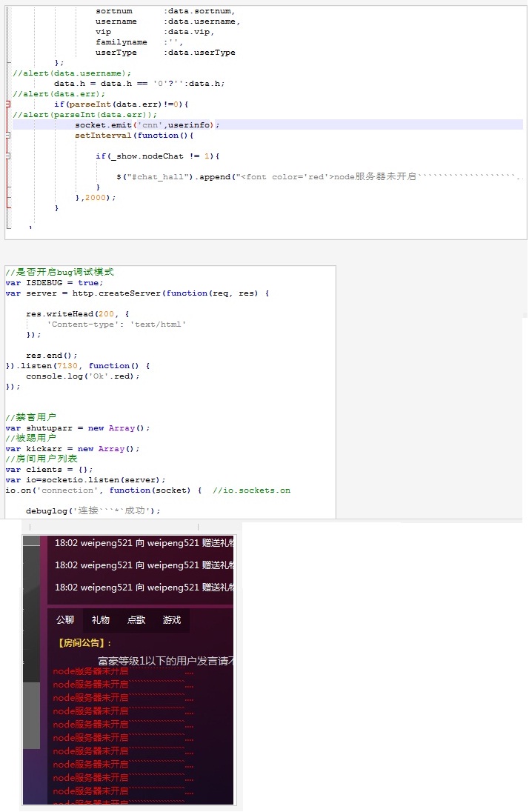The height and width of the screenshot is (812, 529).
Task: Click the '},2000);' interval line
Action: [96, 197]
